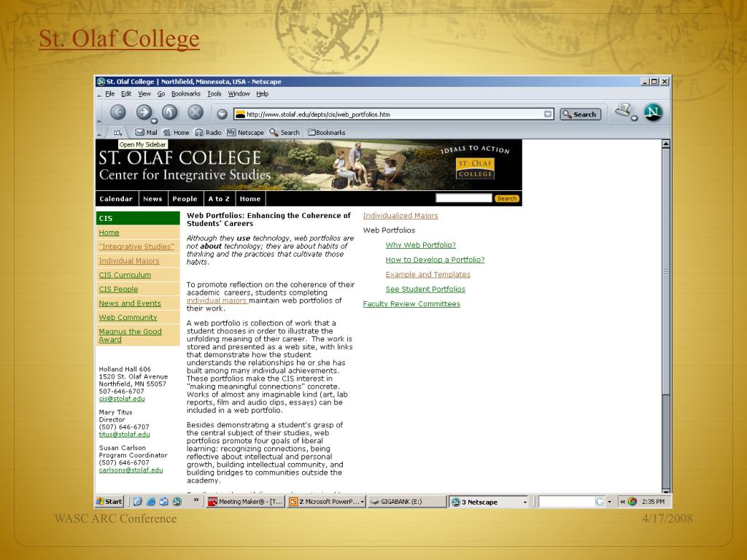This screenshot has width=747, height=560.
Task: Open the Why Web Portfolio? link
Action: click(421, 245)
